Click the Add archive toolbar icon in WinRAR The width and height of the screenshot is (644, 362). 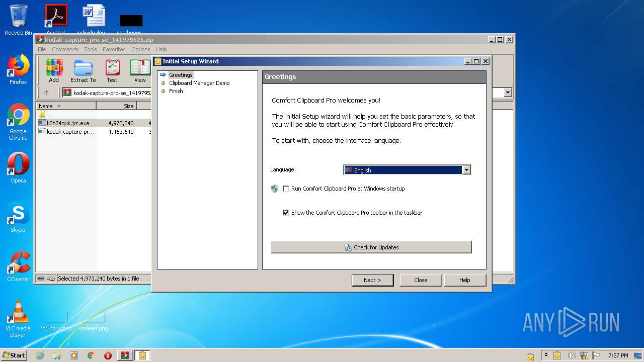point(54,71)
